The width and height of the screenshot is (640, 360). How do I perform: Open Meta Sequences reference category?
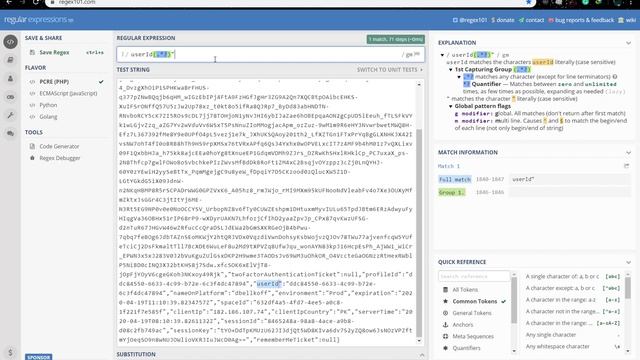pos(474,336)
